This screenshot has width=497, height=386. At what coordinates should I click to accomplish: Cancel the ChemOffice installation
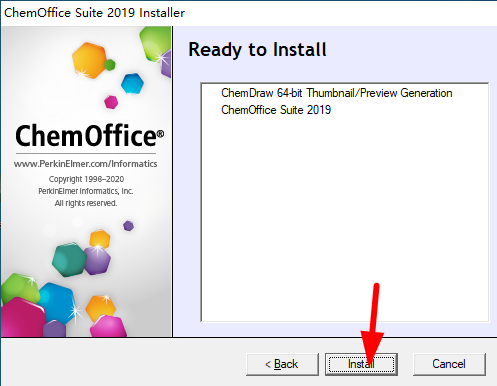[449, 364]
